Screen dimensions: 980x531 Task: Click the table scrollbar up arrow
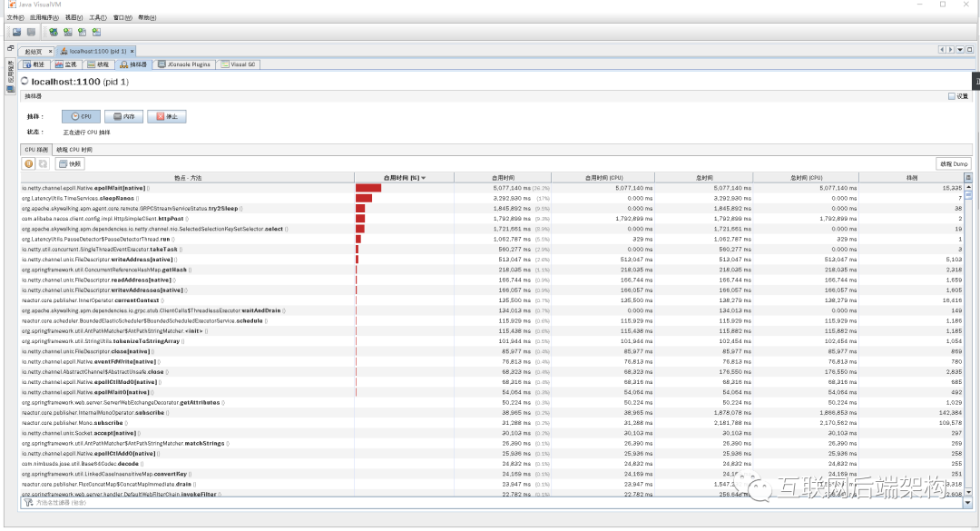click(968, 187)
